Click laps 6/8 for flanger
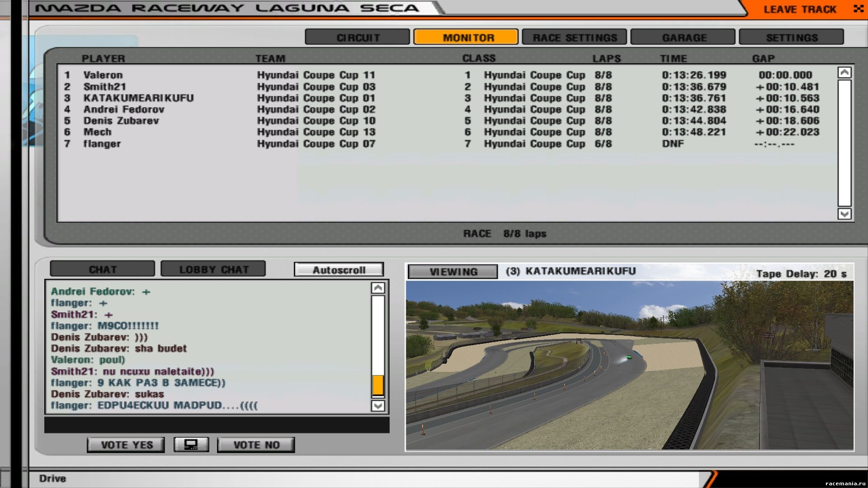 point(603,144)
